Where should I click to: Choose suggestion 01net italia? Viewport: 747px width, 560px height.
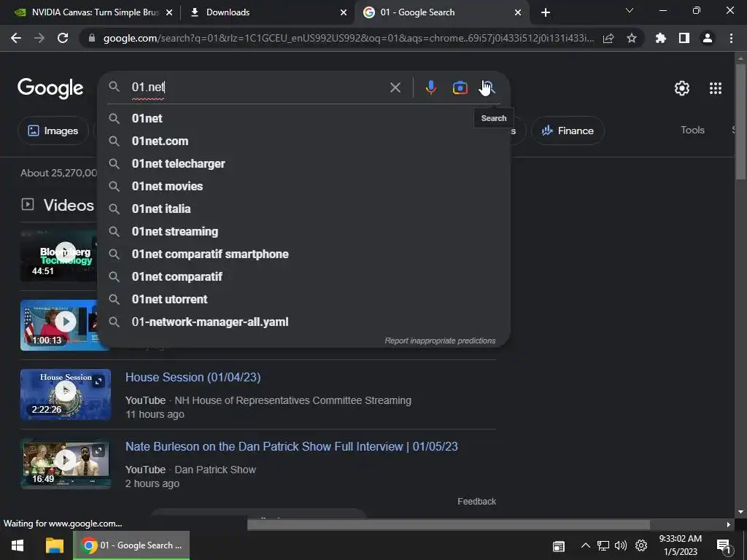303,209
